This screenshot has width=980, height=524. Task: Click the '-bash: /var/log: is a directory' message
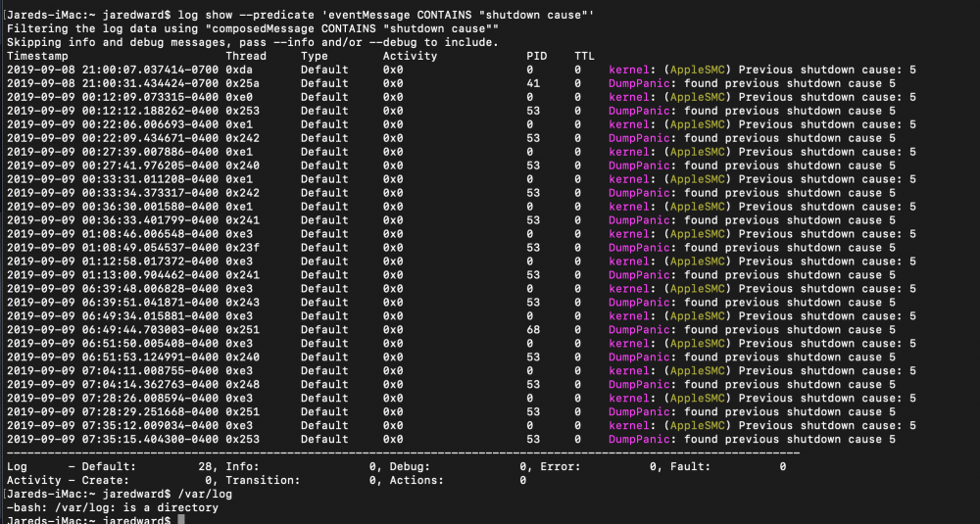click(113, 507)
